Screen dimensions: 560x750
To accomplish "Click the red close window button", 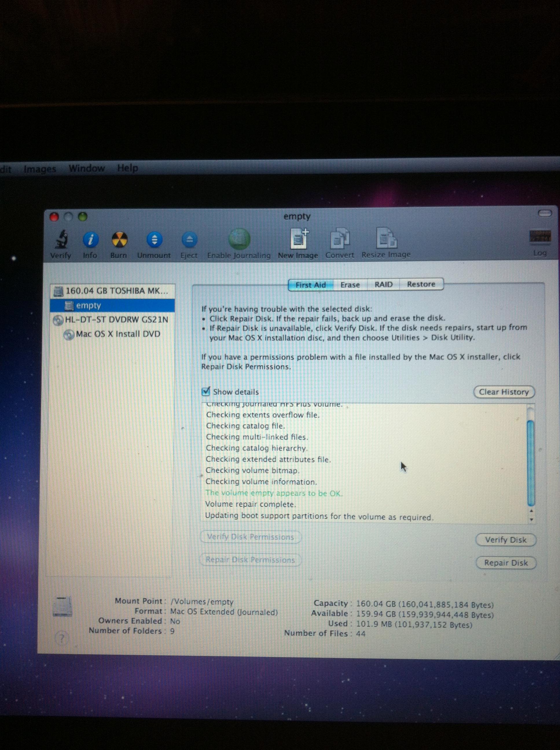I will [x=54, y=217].
